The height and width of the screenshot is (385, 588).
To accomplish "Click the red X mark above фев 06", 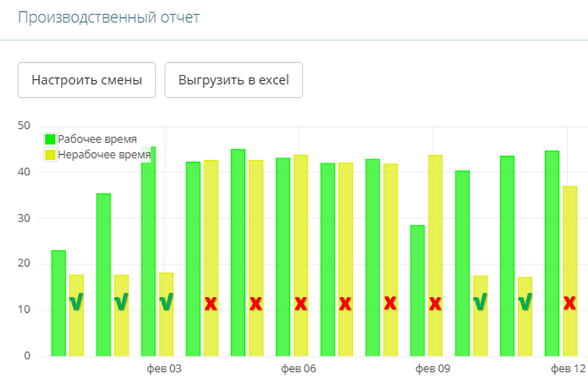I will coord(301,304).
